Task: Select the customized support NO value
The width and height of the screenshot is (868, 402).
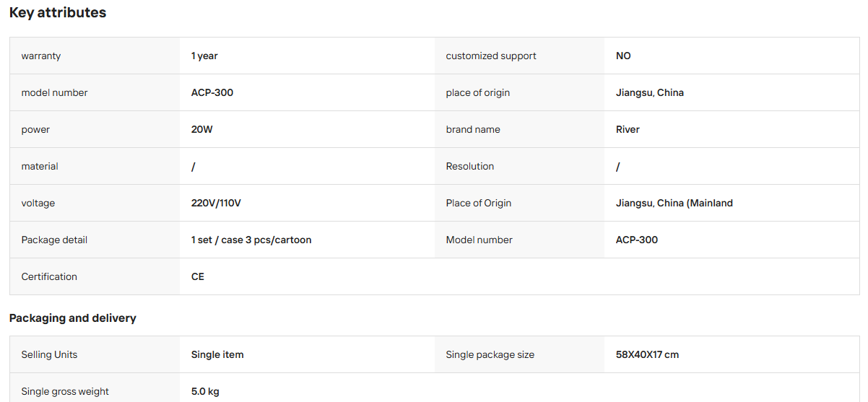Action: tap(623, 56)
